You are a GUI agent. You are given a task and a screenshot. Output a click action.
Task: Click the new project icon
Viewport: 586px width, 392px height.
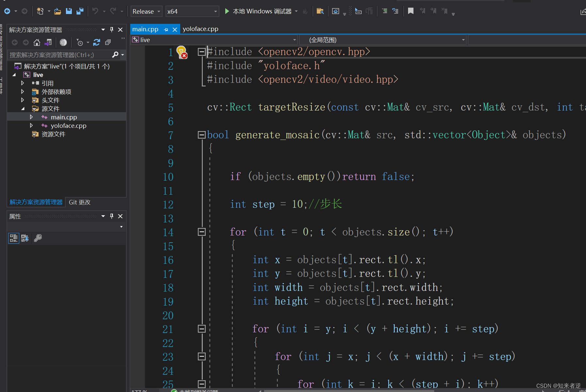(x=40, y=11)
